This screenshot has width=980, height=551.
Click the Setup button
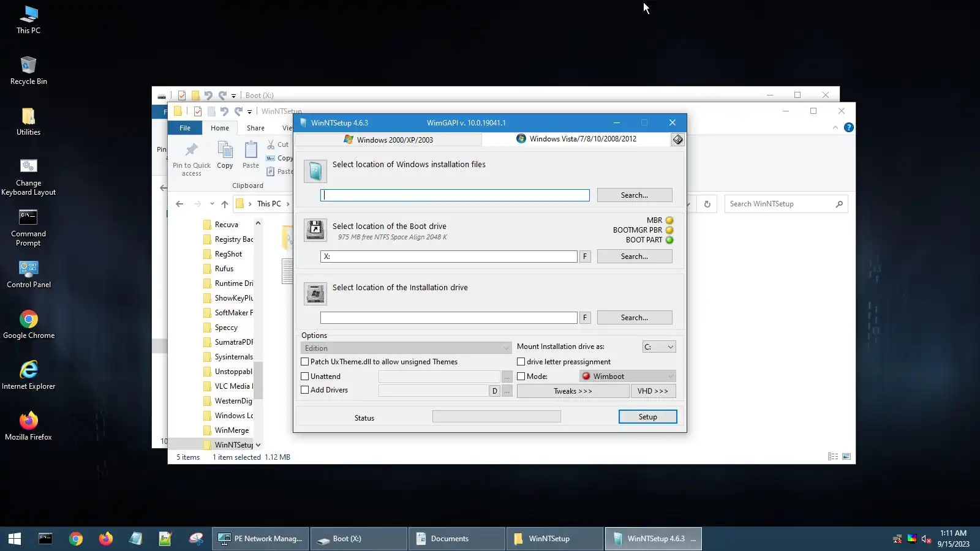tap(647, 417)
